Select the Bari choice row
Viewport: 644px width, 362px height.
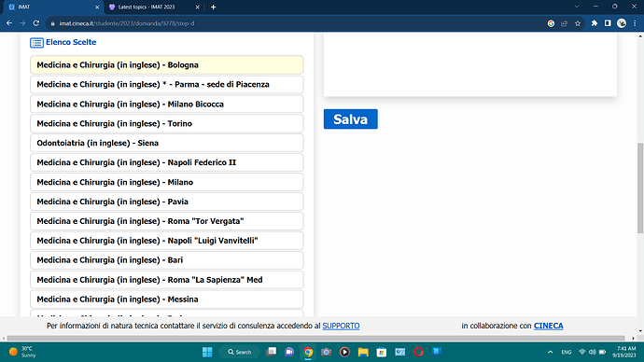(167, 260)
